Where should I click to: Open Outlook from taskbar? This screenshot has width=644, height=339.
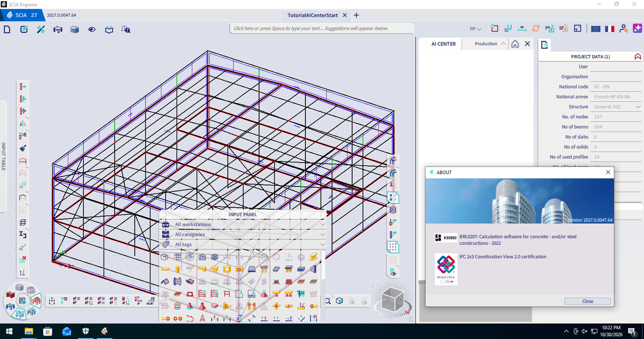[67, 331]
